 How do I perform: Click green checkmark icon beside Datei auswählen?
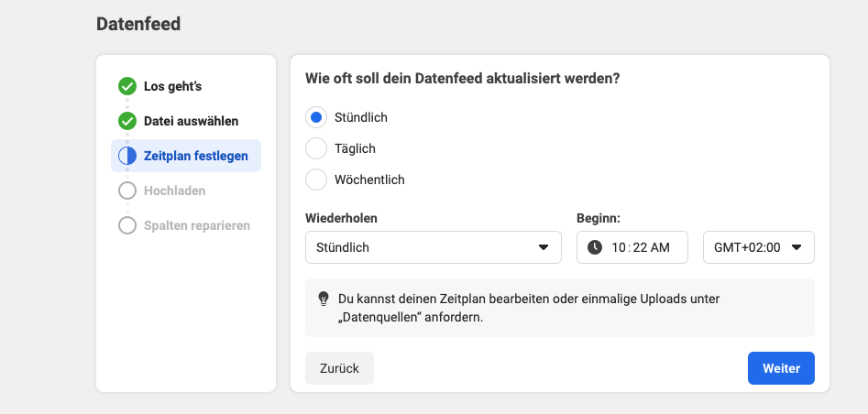[x=127, y=121]
